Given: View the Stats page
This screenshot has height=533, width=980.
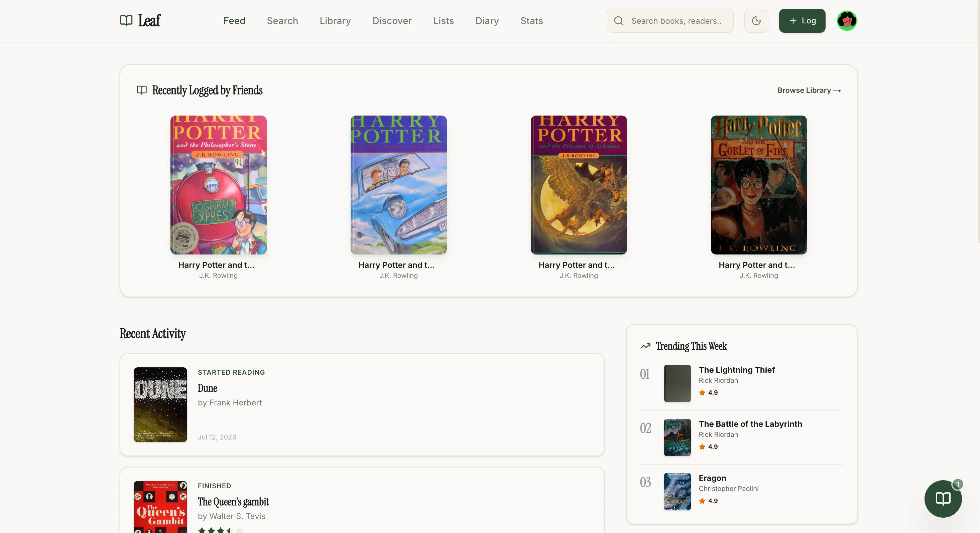Looking at the screenshot, I should (x=531, y=20).
